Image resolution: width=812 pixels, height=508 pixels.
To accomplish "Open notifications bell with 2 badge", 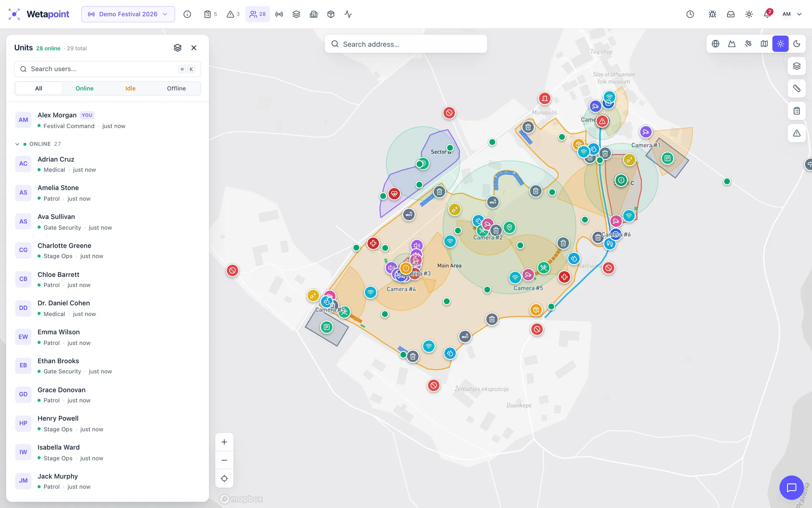I will coord(767,14).
